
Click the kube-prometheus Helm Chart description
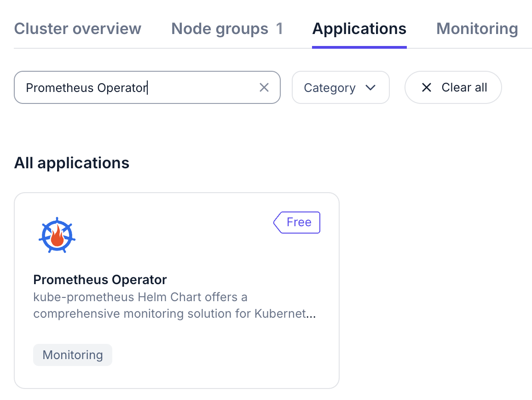(174, 305)
